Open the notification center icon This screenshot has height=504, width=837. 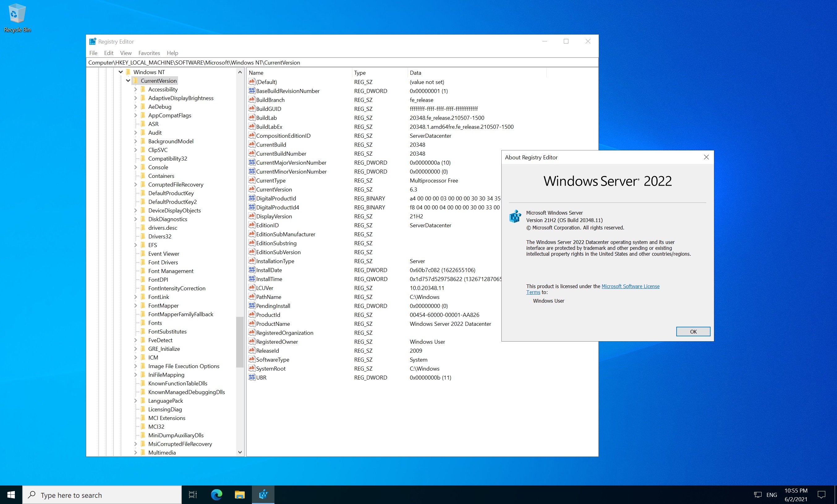pyautogui.click(x=821, y=494)
